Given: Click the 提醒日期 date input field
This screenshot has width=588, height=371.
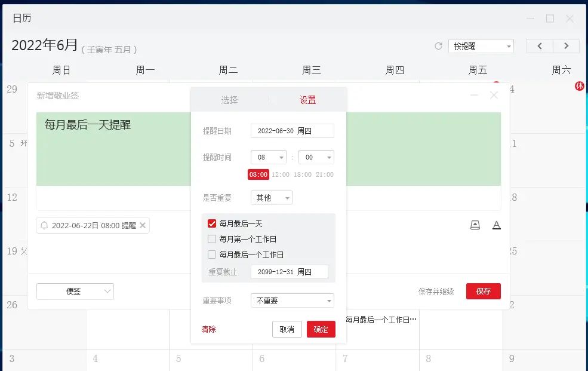Looking at the screenshot, I should click(x=293, y=130).
